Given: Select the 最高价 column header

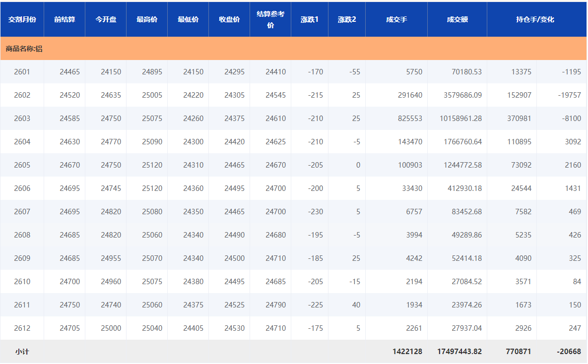Looking at the screenshot, I should coord(147,19).
